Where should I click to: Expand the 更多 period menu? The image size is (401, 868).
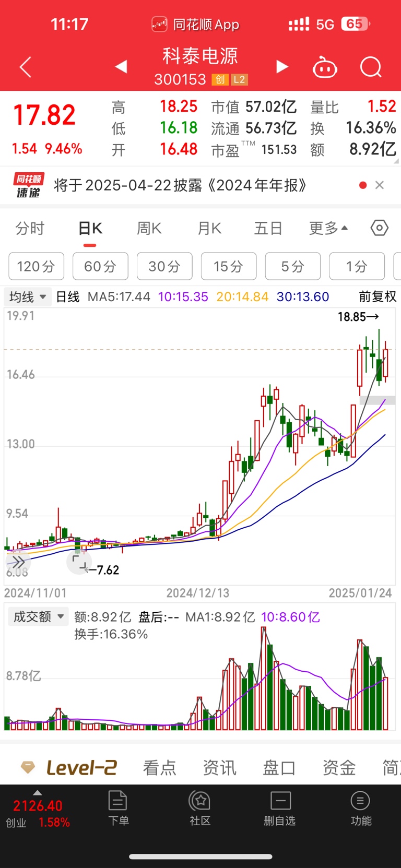tap(328, 229)
